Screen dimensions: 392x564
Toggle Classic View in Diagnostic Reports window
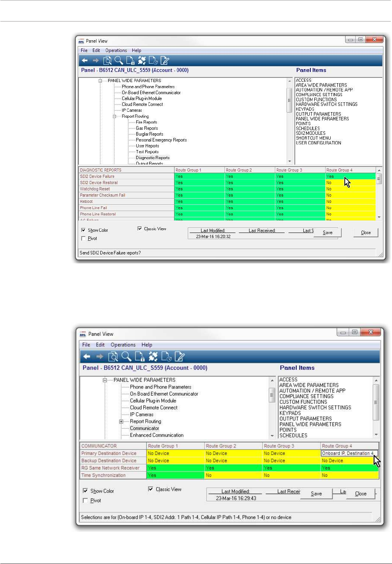pyautogui.click(x=139, y=229)
